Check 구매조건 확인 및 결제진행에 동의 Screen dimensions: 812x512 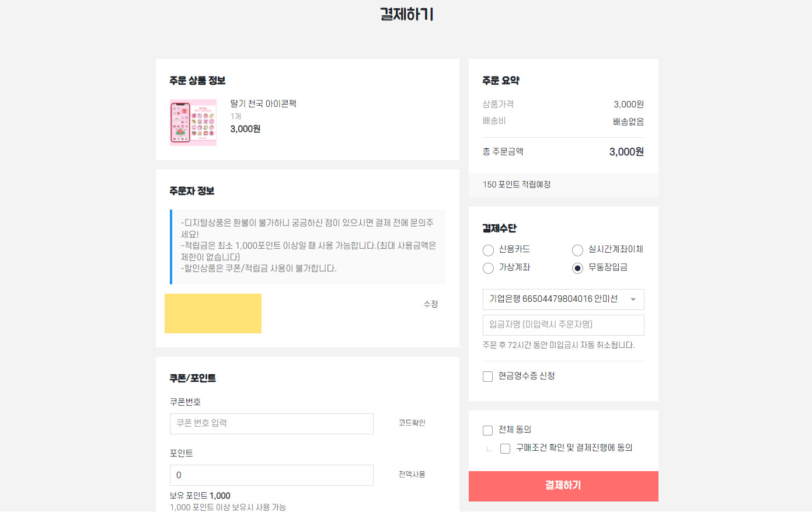pos(506,448)
